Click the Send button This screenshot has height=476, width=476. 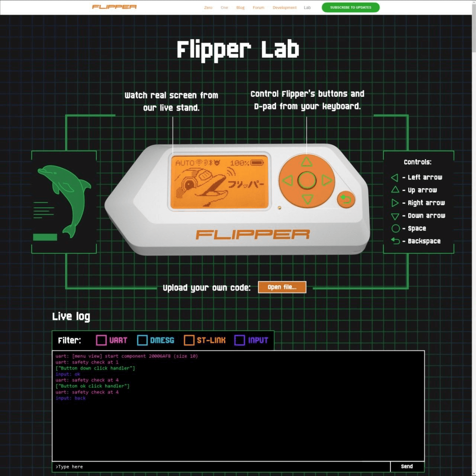[x=407, y=467]
